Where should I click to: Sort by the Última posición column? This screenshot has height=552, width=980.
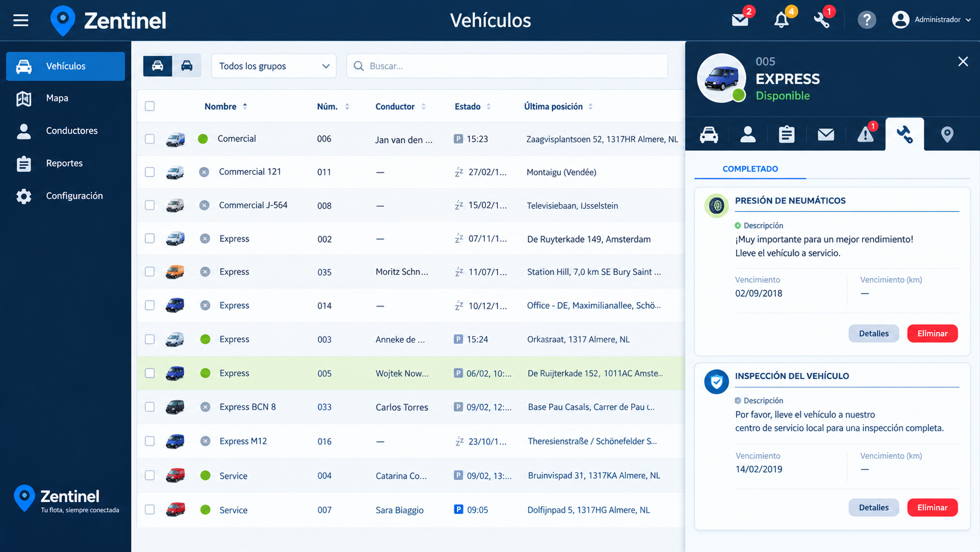559,106
